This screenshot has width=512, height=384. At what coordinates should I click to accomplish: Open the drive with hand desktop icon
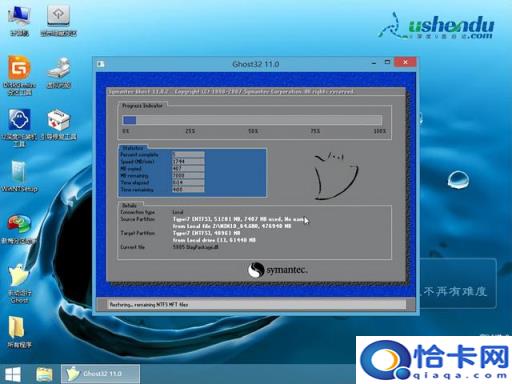click(59, 73)
